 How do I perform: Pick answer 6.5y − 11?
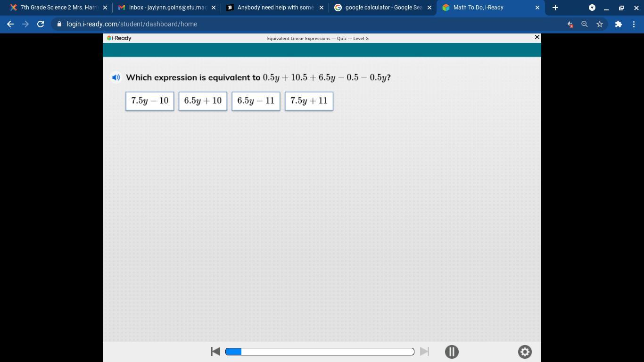coord(256,101)
